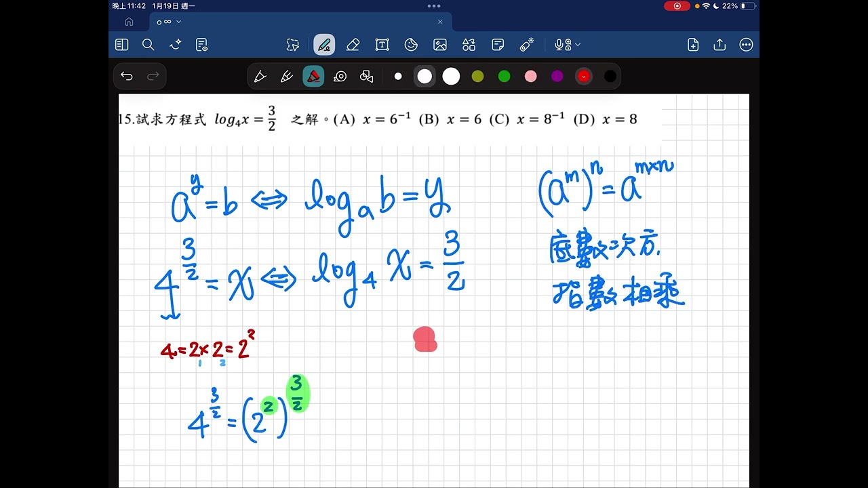868x488 pixels.
Task: Click answer choice (A) x = 6⁻¹
Action: [x=372, y=119]
